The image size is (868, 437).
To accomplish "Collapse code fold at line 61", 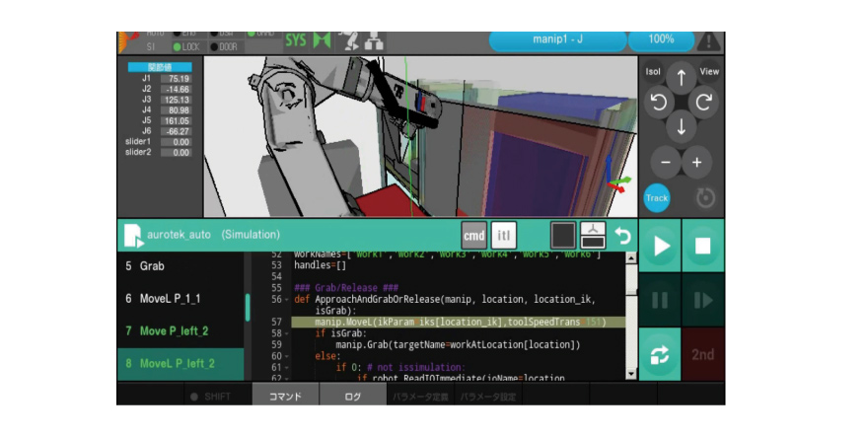I will (287, 367).
